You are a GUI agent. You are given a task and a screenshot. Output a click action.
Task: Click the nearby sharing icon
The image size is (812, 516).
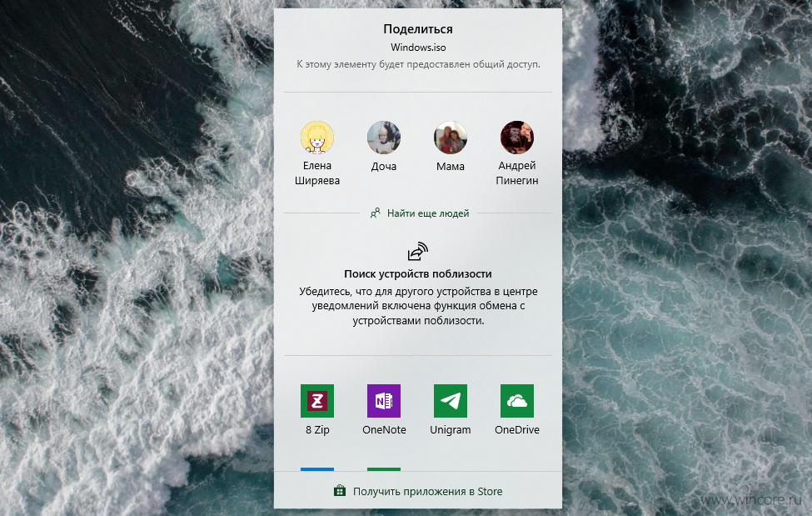pyautogui.click(x=418, y=252)
